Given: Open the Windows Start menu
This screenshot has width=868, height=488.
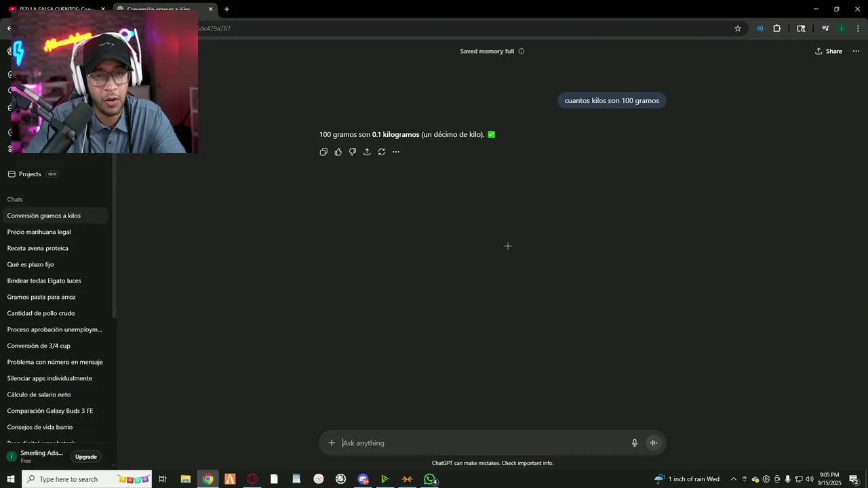Looking at the screenshot, I should click(x=11, y=479).
